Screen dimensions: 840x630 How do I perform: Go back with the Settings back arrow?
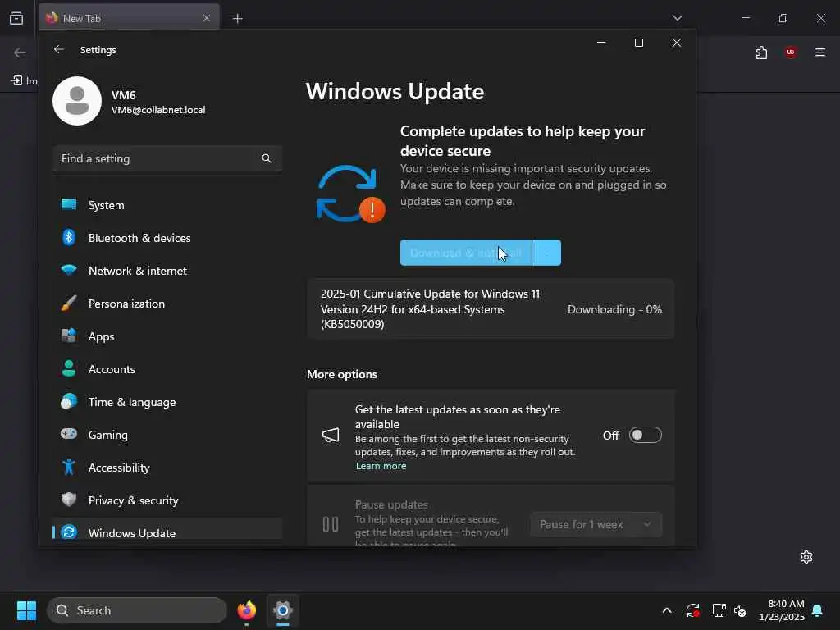click(x=59, y=49)
